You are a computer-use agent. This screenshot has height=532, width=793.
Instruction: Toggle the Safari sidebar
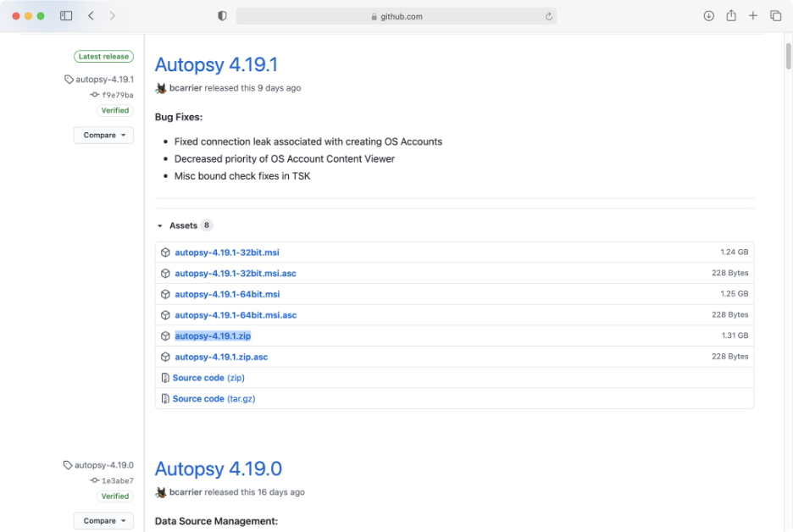pos(66,16)
